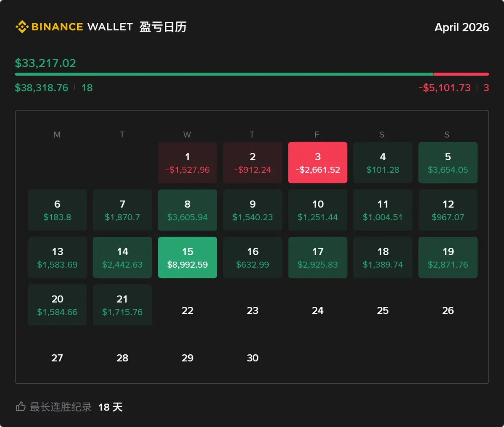This screenshot has width=504, height=427.
Task: Click the red loss portion of bar
Action: pyautogui.click(x=461, y=74)
